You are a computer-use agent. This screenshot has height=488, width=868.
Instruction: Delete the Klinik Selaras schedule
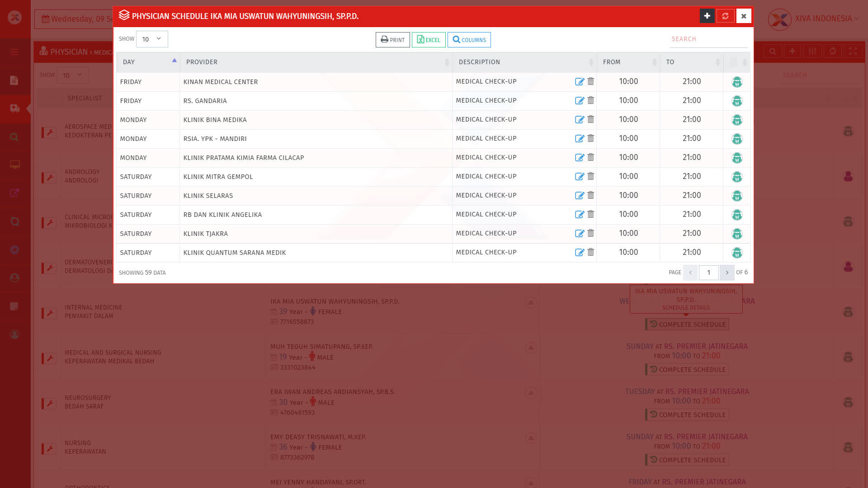point(590,195)
